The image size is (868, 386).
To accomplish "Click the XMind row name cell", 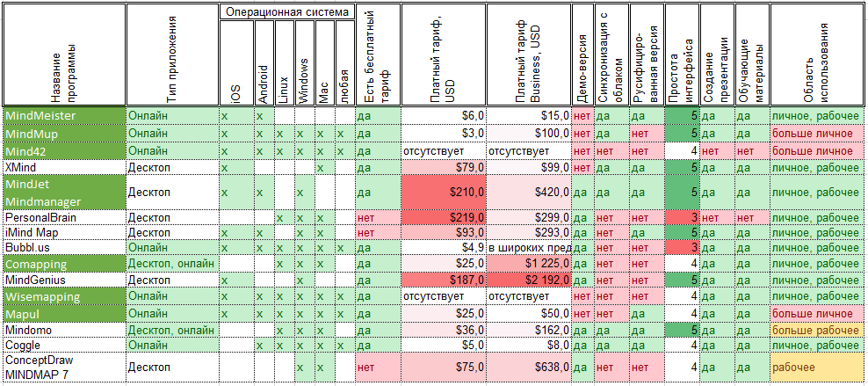I will [64, 167].
